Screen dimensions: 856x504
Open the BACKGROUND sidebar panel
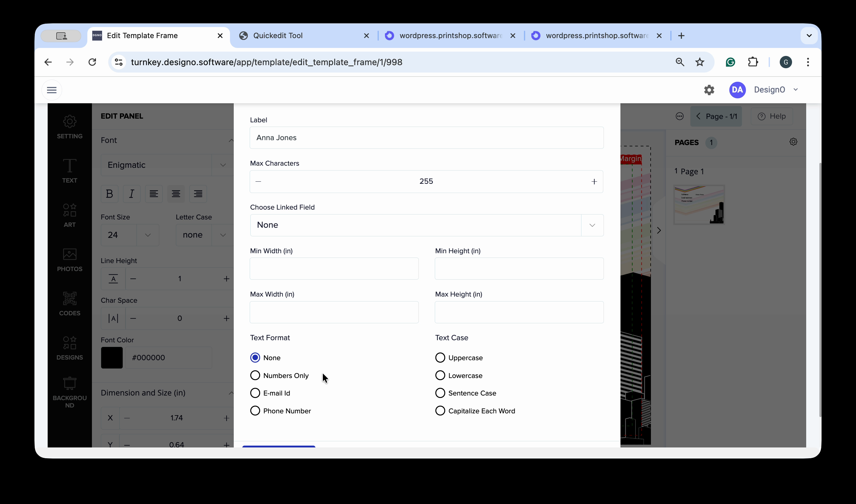coord(69,392)
